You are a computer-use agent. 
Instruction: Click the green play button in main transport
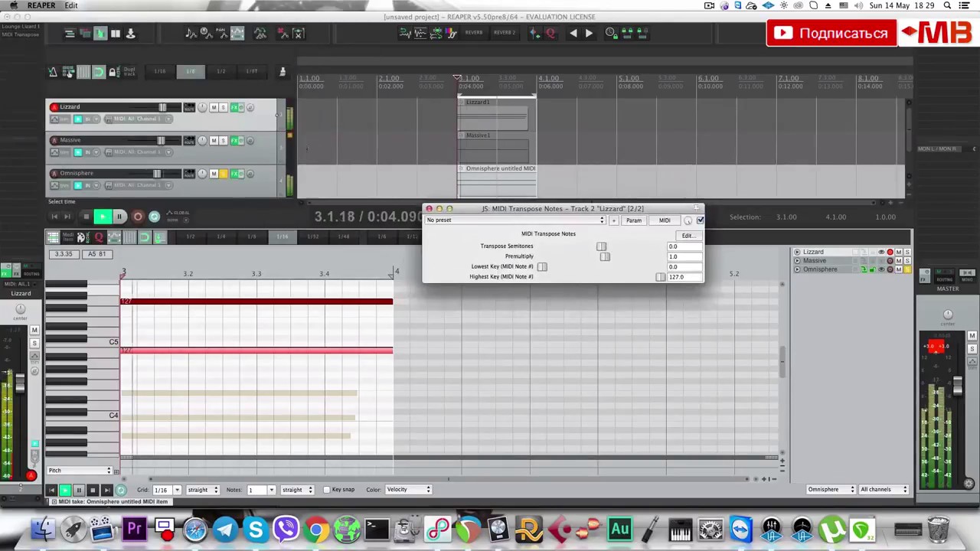pos(103,217)
